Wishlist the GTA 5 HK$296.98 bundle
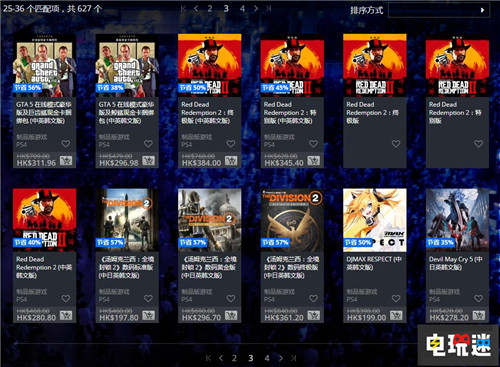 coord(148,144)
